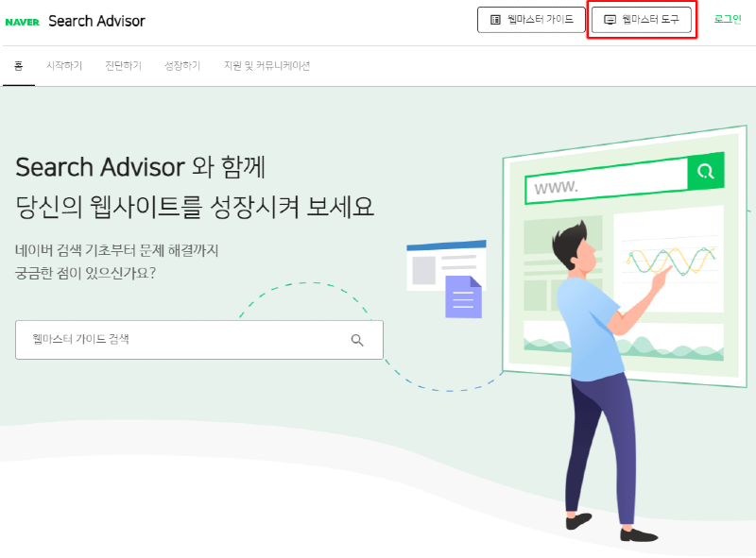Image resolution: width=756 pixels, height=558 pixels.
Task: Click the 웹마스터 가이드 document icon
Action: 495,20
